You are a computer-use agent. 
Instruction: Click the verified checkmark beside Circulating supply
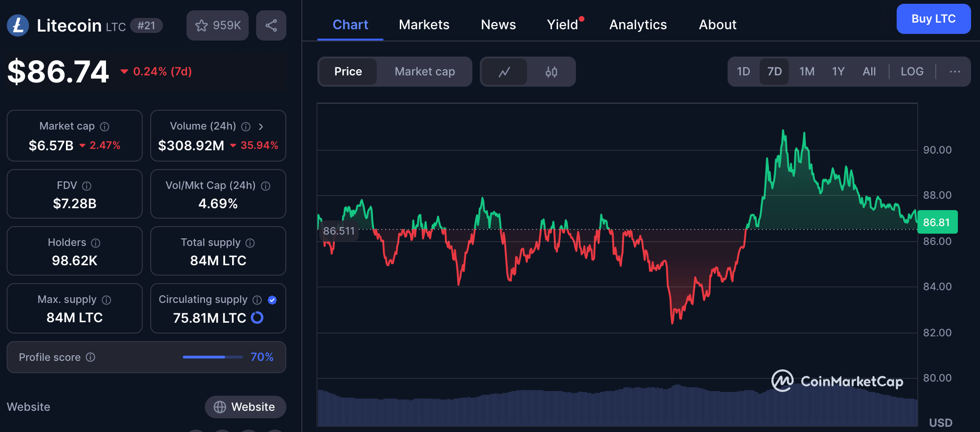[x=272, y=300]
